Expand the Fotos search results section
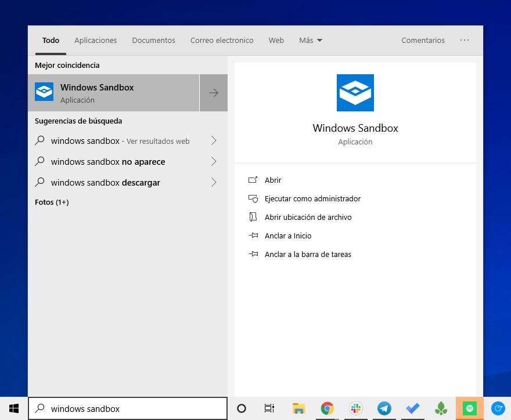Screen dimensions: 511x420 point(52,202)
